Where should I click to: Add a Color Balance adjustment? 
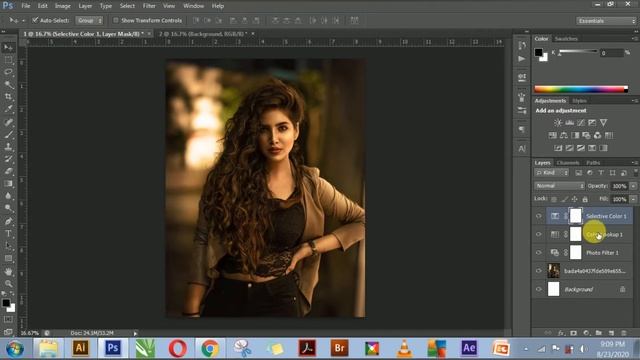click(x=564, y=135)
